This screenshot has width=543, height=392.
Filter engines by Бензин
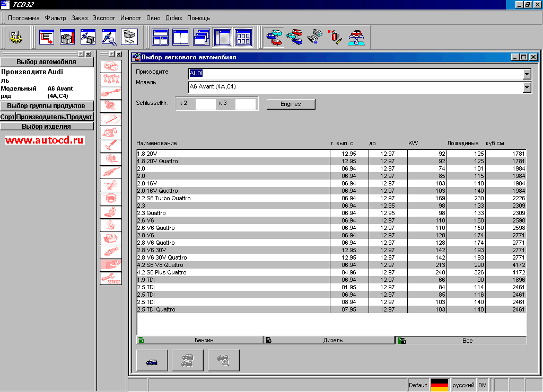tap(200, 340)
